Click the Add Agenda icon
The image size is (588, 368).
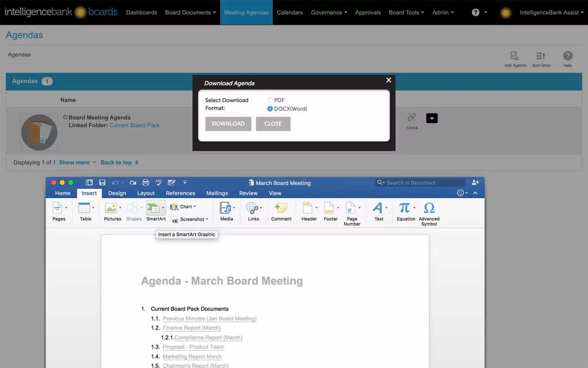pyautogui.click(x=515, y=56)
